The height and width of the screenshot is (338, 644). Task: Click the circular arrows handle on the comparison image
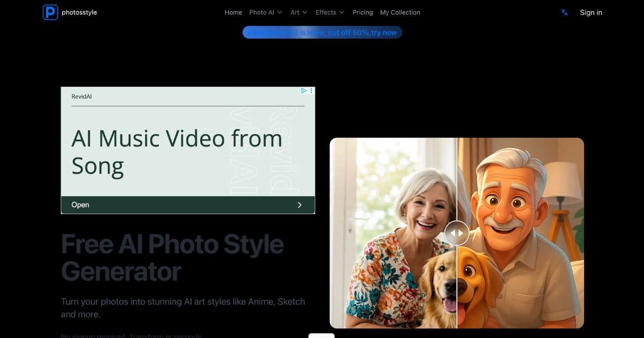457,233
